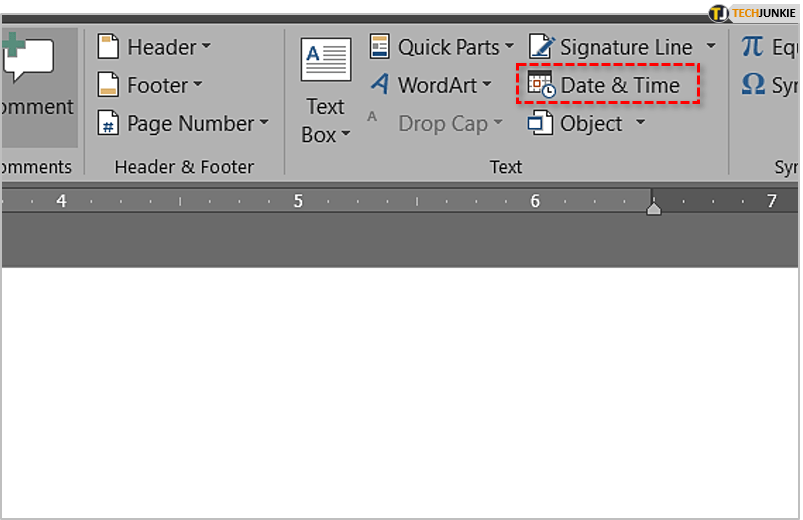The height and width of the screenshot is (520, 803).
Task: Select the WordArt slanted A icon
Action: tap(380, 86)
